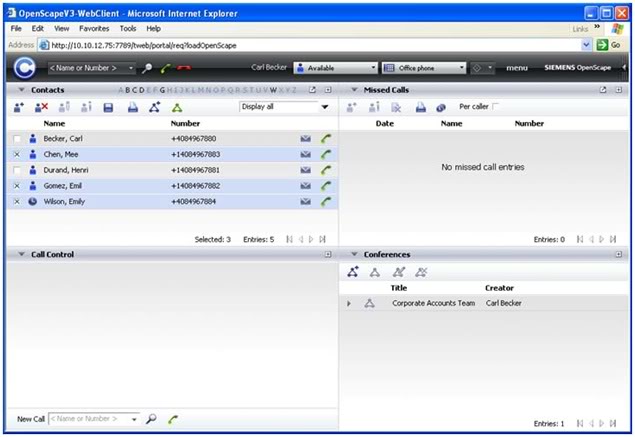The width and height of the screenshot is (635, 437).
Task: Collapse the Contacts panel
Action: [x=21, y=90]
